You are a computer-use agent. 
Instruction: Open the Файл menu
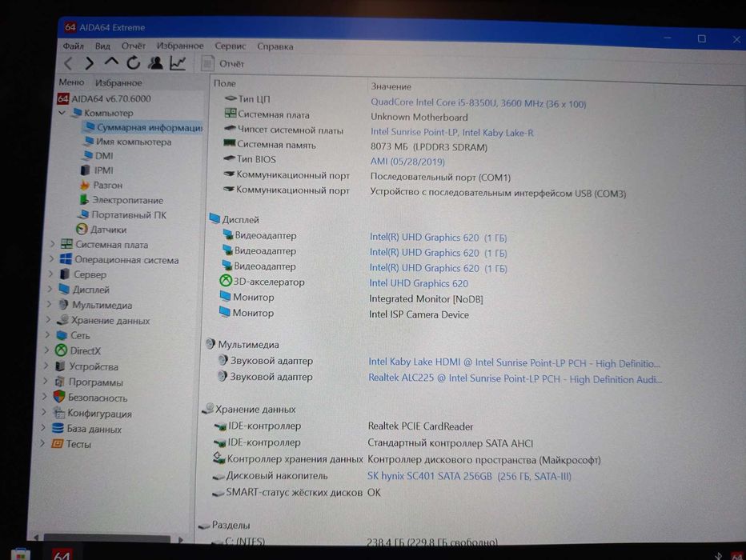[74, 46]
